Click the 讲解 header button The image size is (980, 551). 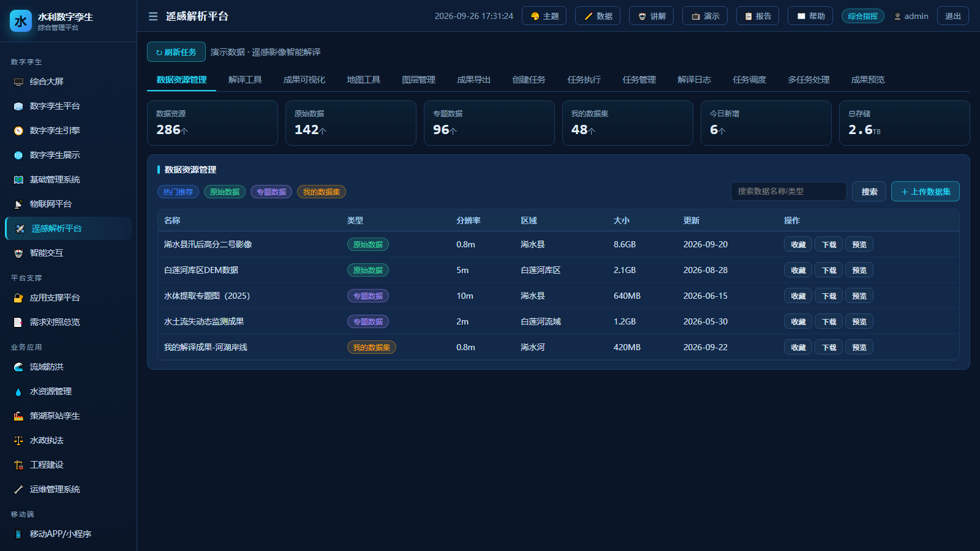tap(651, 16)
